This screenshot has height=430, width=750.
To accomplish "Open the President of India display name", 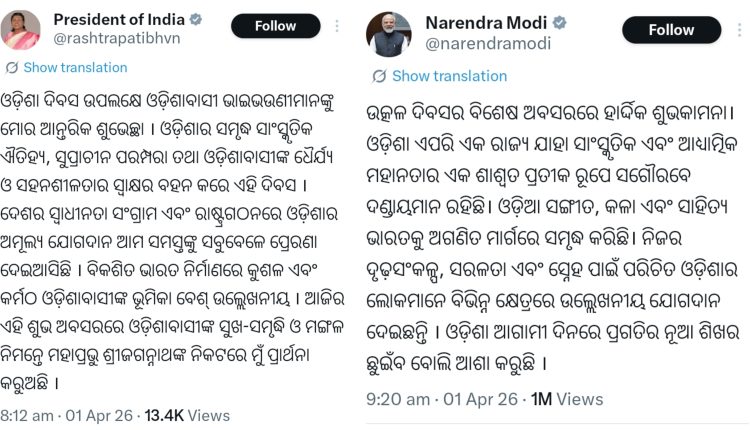I will coord(119,20).
